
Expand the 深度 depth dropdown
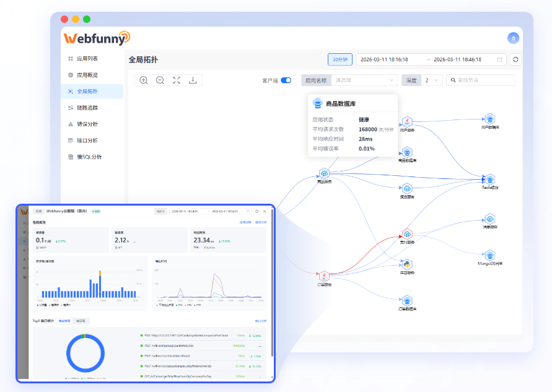432,80
